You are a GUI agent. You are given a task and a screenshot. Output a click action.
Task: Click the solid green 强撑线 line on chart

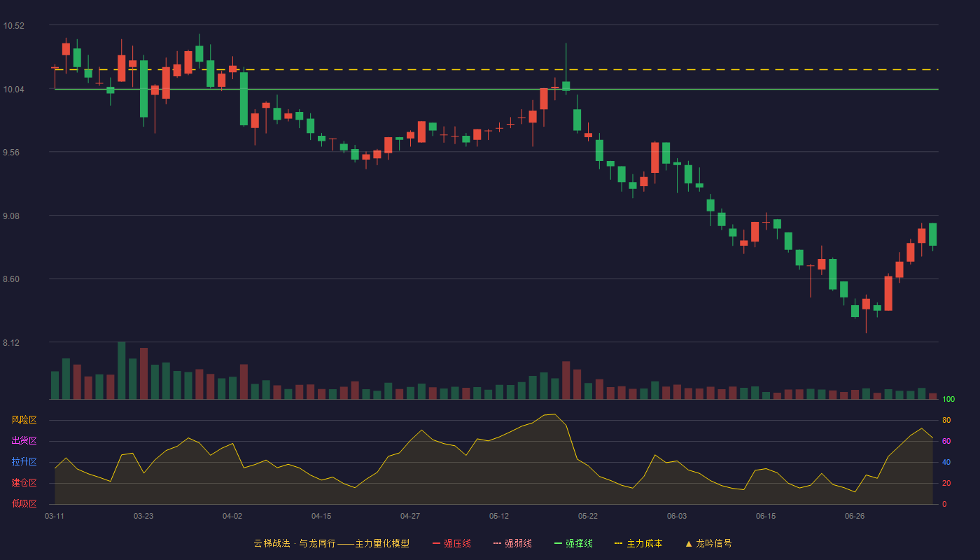pos(496,89)
